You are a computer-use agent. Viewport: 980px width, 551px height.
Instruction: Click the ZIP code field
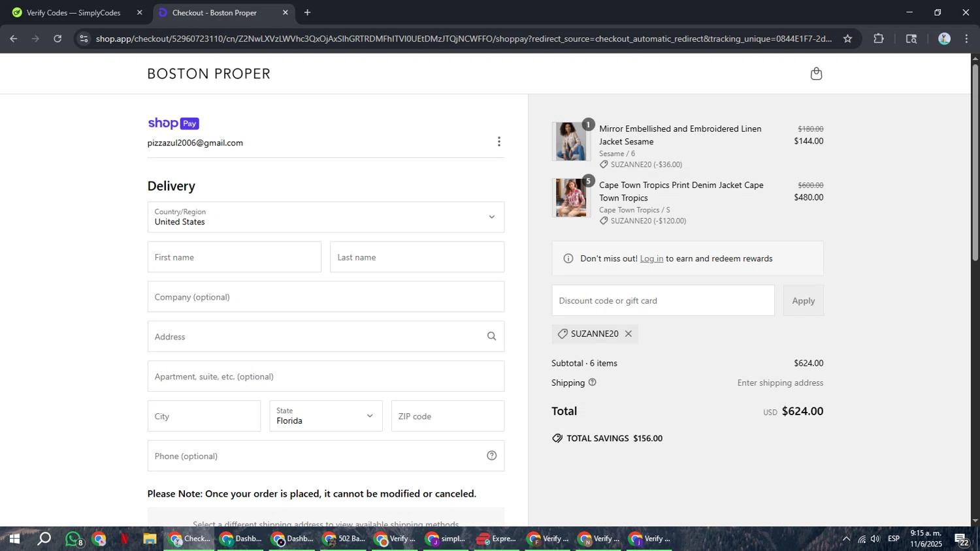click(448, 416)
